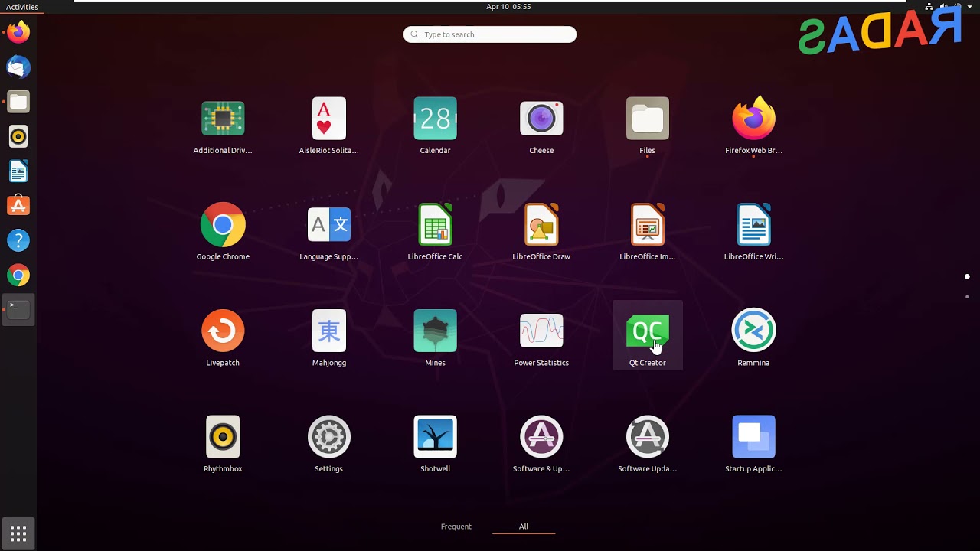This screenshot has width=980, height=551.
Task: Open Help from the dock
Action: pos(18,241)
